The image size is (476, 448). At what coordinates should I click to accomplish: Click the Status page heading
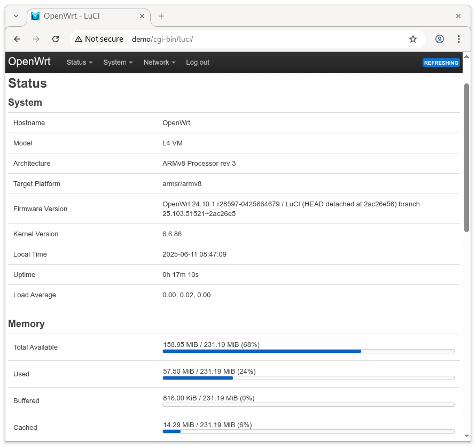click(x=27, y=83)
